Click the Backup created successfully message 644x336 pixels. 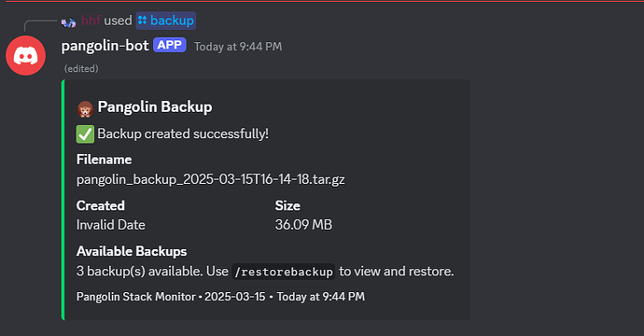[183, 133]
